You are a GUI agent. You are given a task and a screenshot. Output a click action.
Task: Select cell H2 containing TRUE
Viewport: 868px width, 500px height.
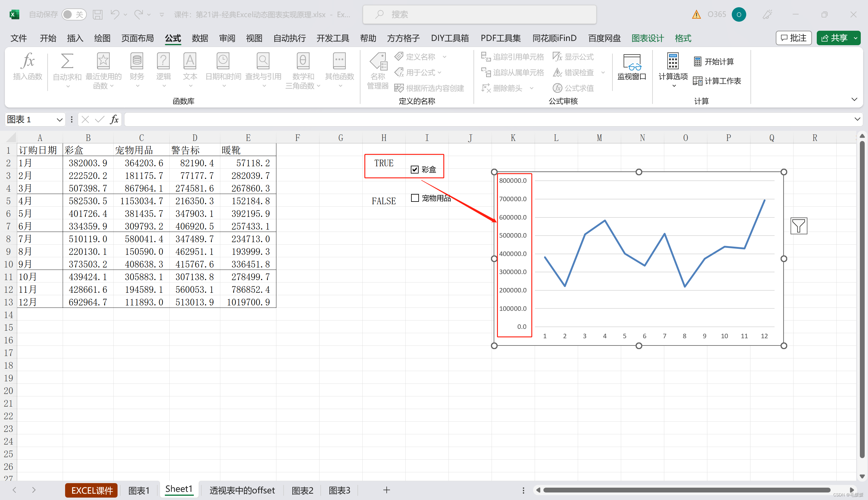tap(384, 163)
